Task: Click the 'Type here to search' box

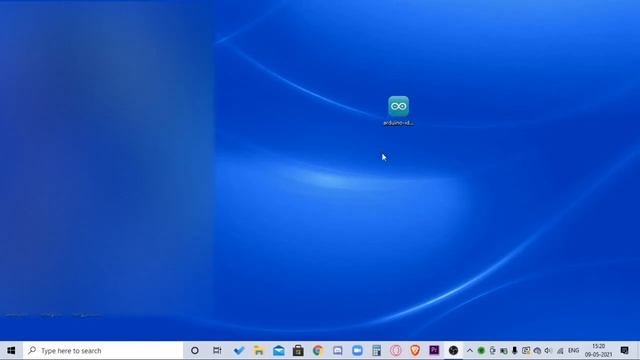Action: tap(103, 350)
